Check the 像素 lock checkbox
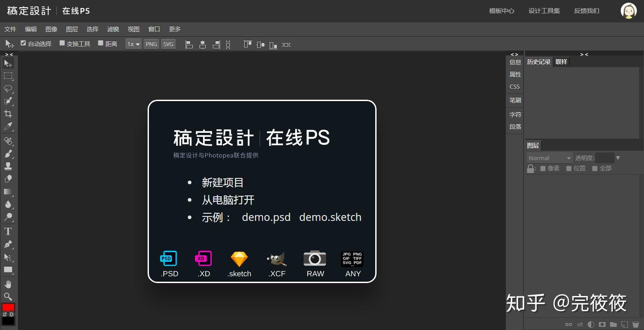 click(x=543, y=169)
